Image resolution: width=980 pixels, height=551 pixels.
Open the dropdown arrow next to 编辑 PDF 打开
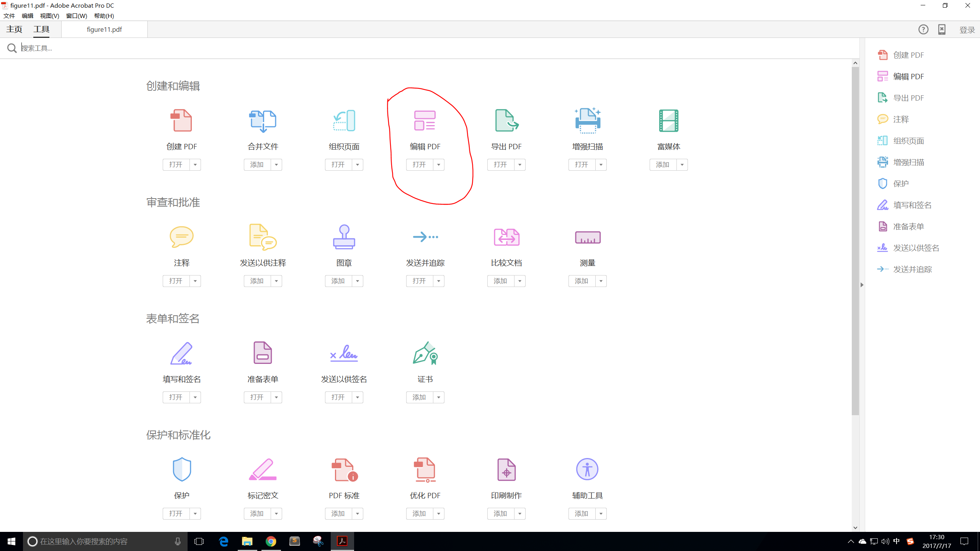pyautogui.click(x=439, y=165)
